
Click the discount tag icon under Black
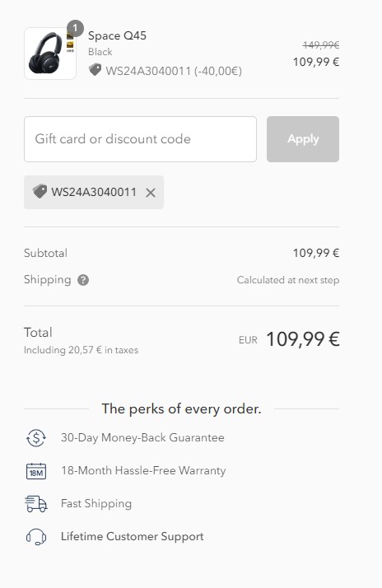pos(95,70)
